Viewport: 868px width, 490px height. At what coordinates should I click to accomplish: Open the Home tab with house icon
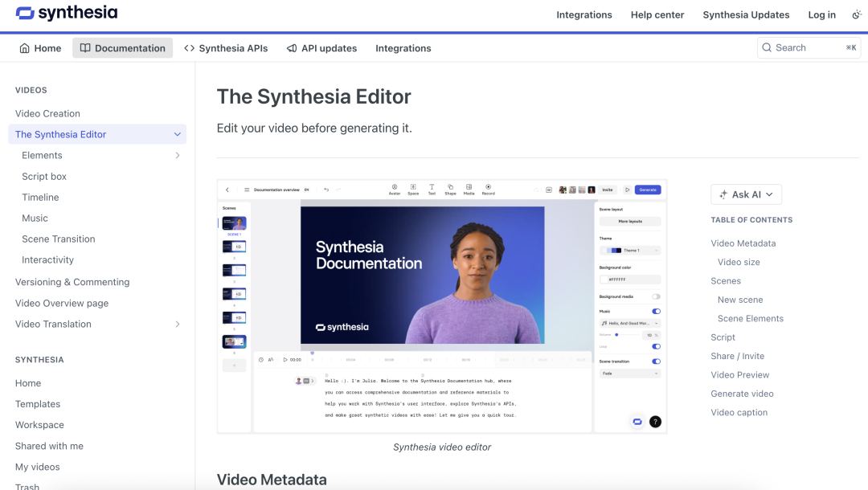coord(40,48)
